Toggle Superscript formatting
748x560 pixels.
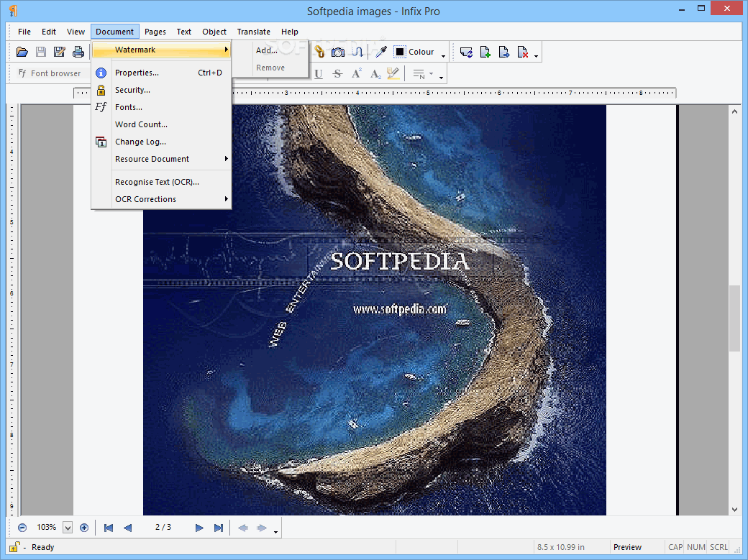coord(356,74)
